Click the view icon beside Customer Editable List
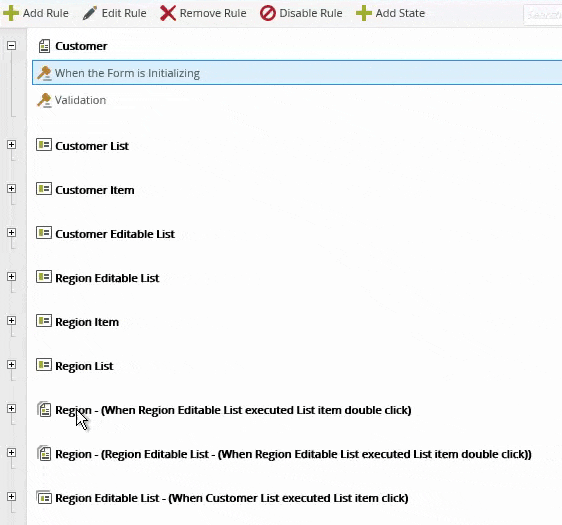Viewport: 562px width, 525px height. 44,233
